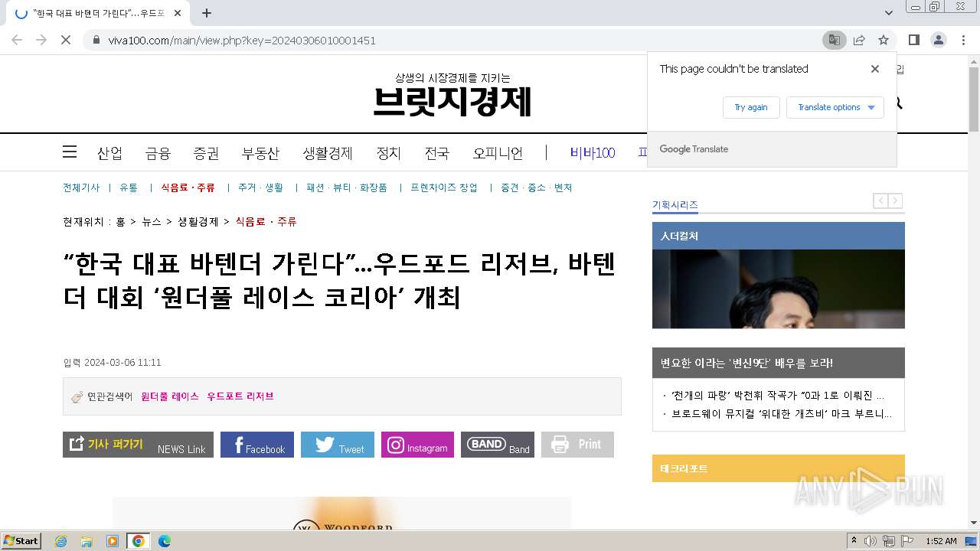Image resolution: width=980 pixels, height=551 pixels.
Task: Open the Chrome profile avatar
Action: coord(939,40)
